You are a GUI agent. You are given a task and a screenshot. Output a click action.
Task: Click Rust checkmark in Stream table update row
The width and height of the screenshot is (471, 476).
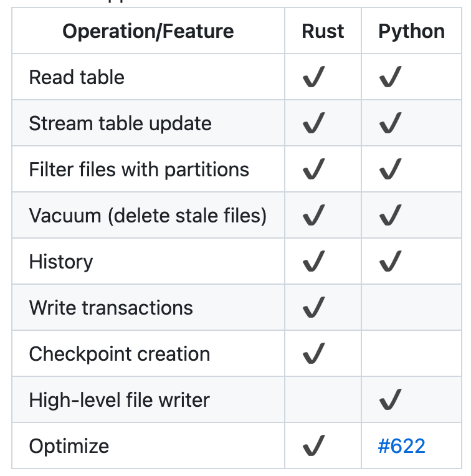pos(313,124)
